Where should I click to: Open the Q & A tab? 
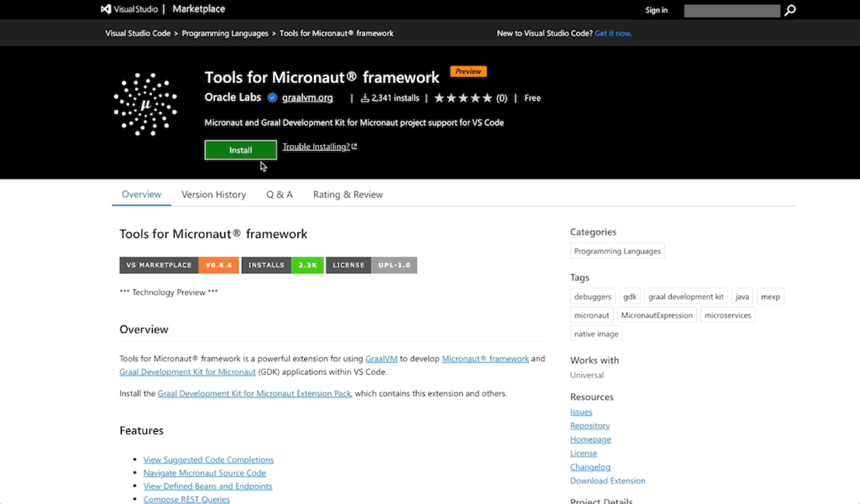(x=279, y=194)
